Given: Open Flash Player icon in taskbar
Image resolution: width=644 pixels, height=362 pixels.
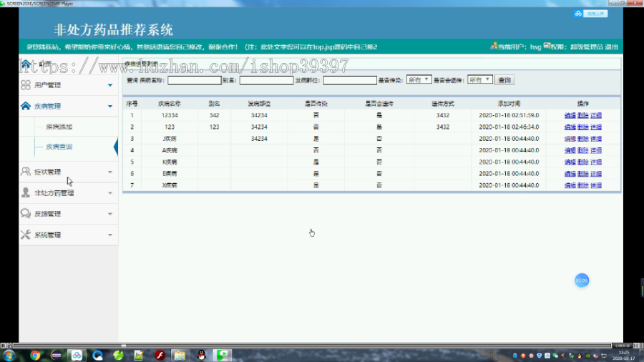Looking at the screenshot, I should coord(160,356).
